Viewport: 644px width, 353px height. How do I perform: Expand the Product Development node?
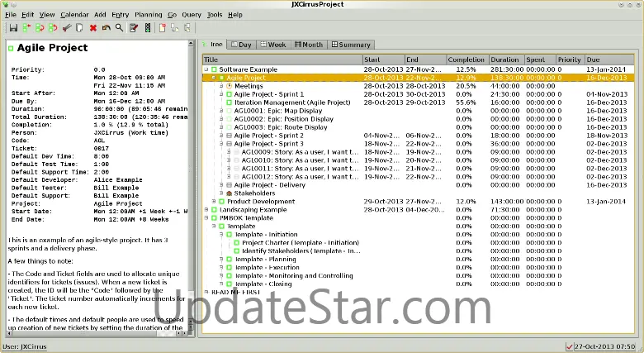[214, 201]
